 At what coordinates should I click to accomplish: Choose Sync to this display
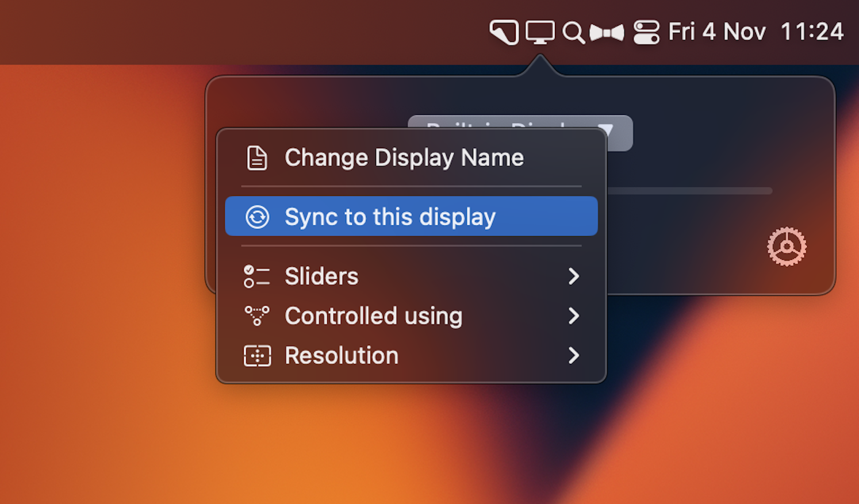(390, 217)
